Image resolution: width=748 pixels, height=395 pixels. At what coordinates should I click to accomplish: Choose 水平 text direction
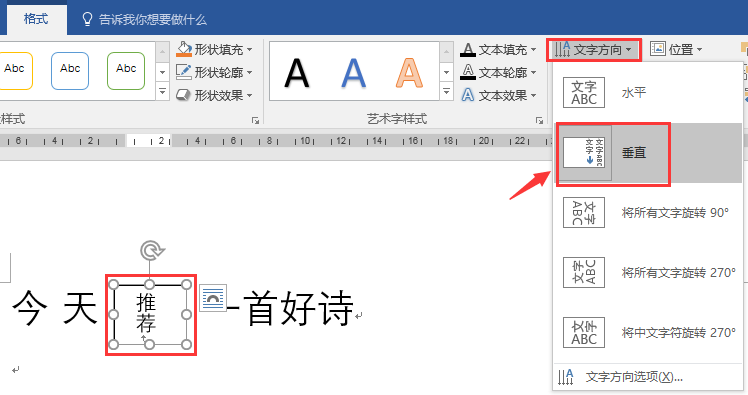click(648, 93)
